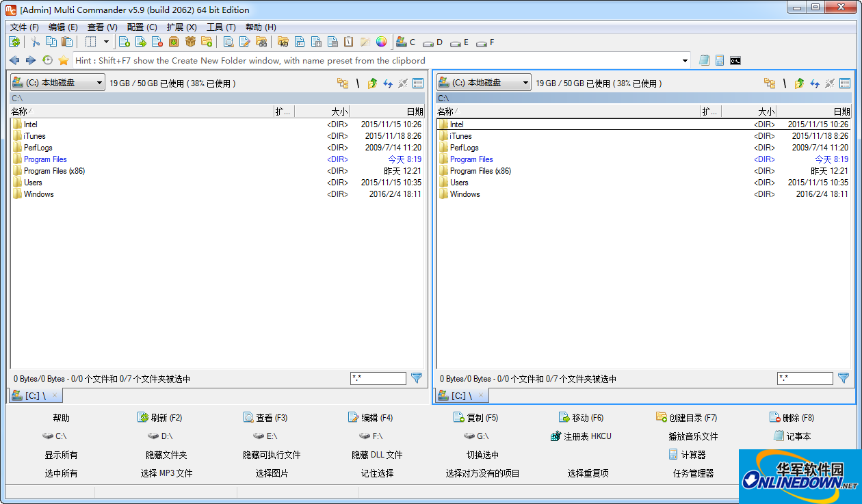Click the drive C toolbar button
862x504 pixels.
click(x=406, y=42)
